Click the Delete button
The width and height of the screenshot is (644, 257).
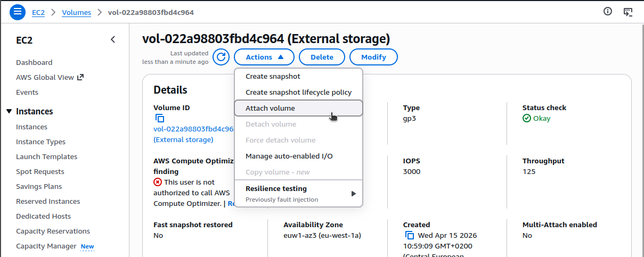pyautogui.click(x=322, y=57)
